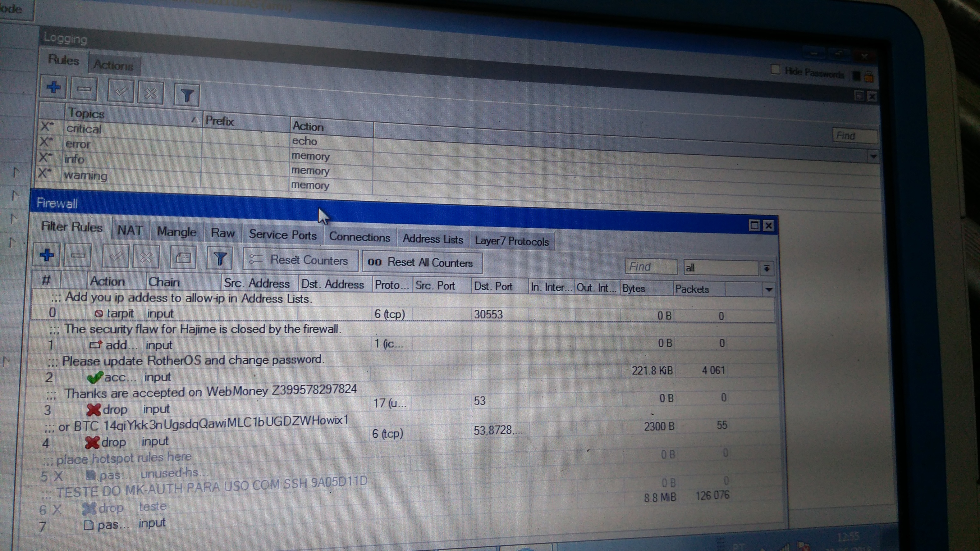Expand the dropdown arrow below Logging Find box
This screenshot has width=980, height=551.
873,156
